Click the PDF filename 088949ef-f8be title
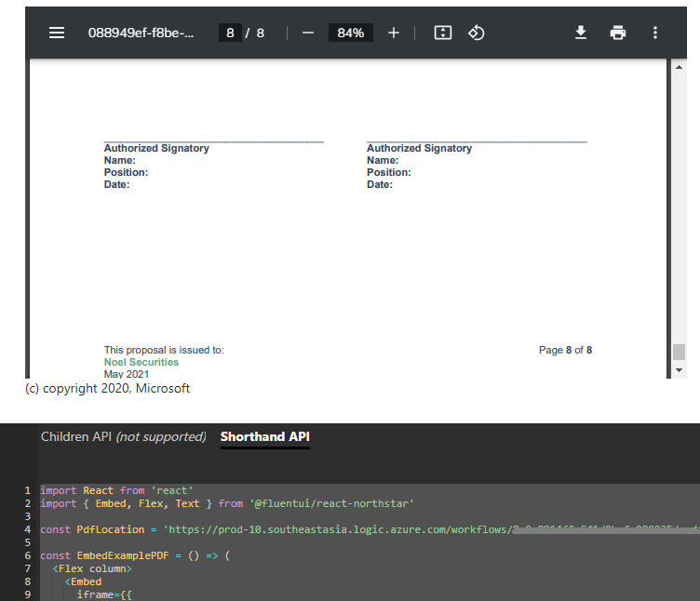Image resolution: width=700 pixels, height=601 pixels. point(141,33)
